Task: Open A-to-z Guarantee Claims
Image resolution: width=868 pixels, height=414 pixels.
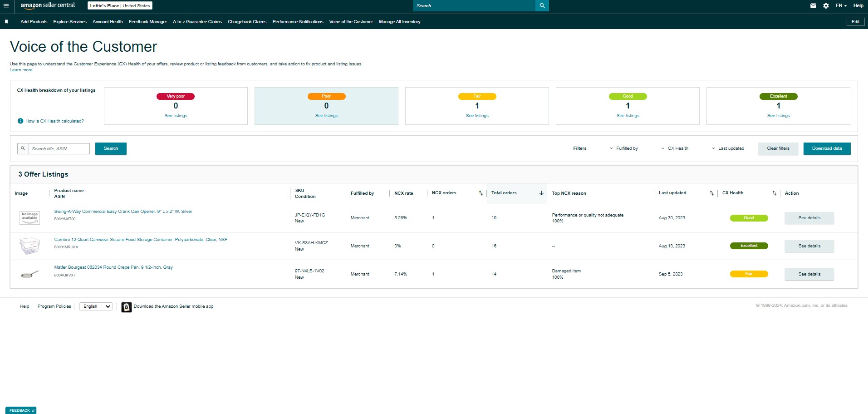Action: click(197, 22)
